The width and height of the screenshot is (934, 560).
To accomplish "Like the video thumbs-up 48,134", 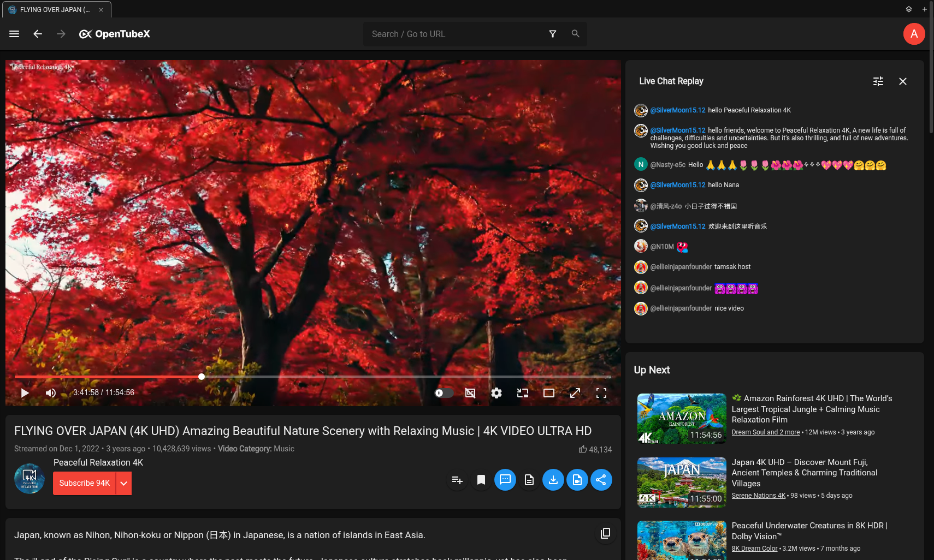I will coord(595,449).
